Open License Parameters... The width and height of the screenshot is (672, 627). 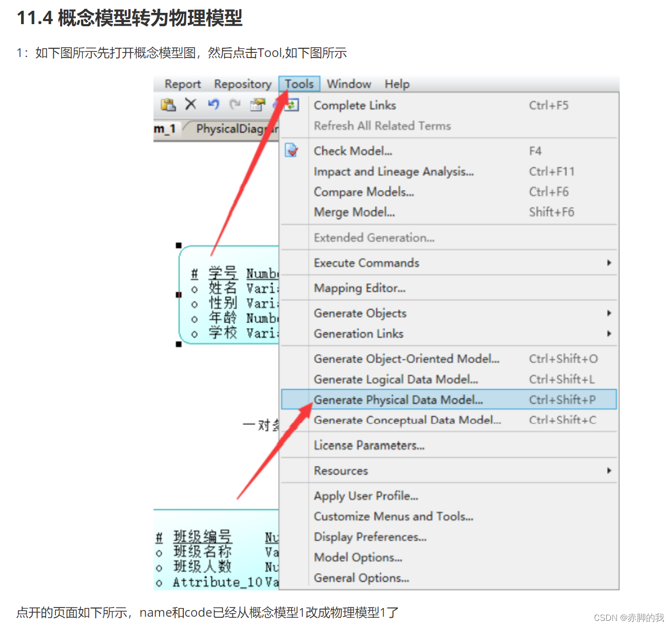coord(448,445)
